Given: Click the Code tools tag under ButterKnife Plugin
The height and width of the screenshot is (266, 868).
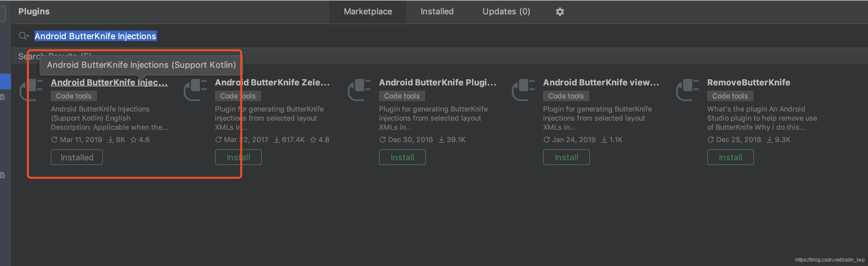Looking at the screenshot, I should point(402,96).
